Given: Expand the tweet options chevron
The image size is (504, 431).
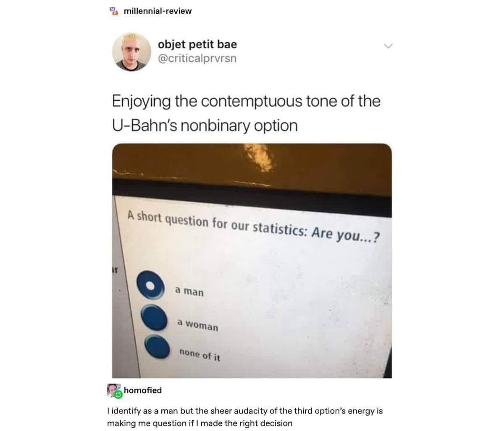Looking at the screenshot, I should tap(388, 46).
